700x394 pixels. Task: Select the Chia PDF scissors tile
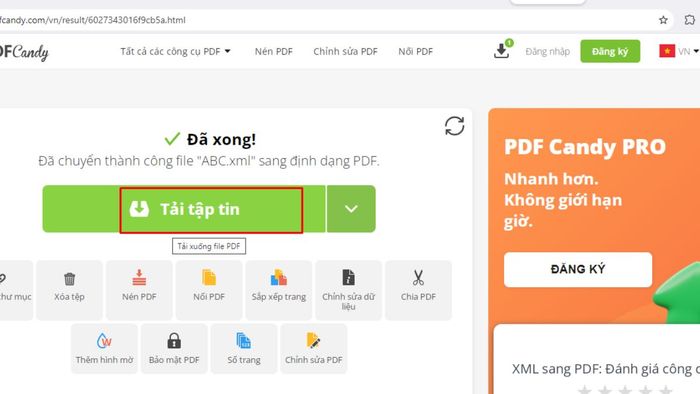(x=418, y=290)
